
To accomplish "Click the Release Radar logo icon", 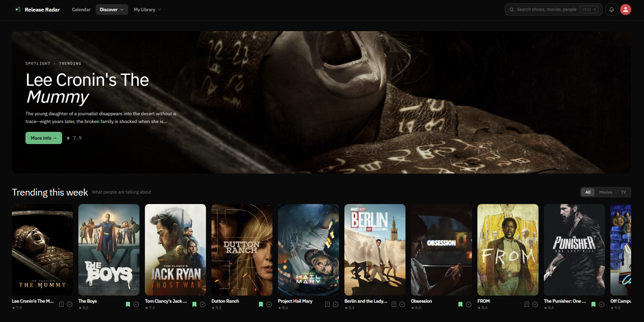I will coord(17,9).
